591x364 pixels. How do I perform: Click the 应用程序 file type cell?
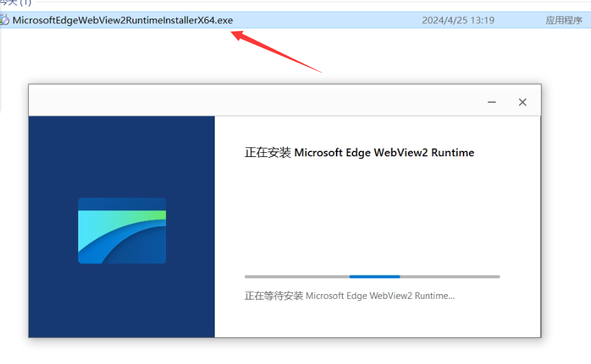(x=564, y=20)
